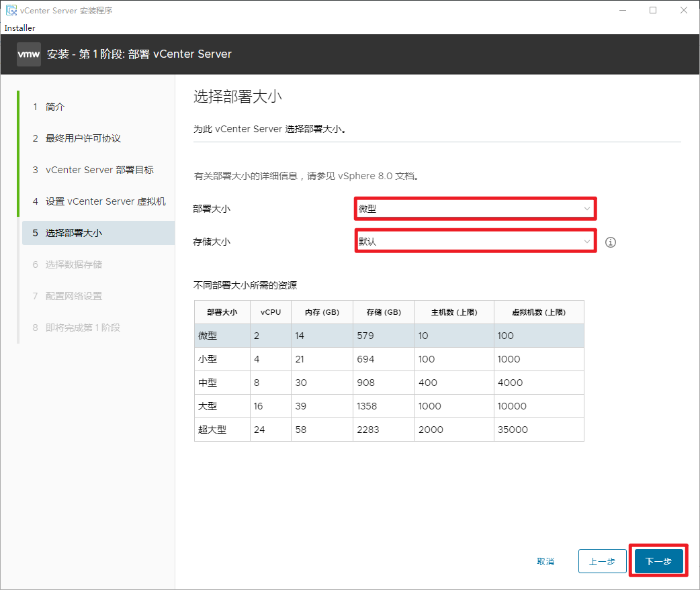Open the Installer menu

(20, 28)
